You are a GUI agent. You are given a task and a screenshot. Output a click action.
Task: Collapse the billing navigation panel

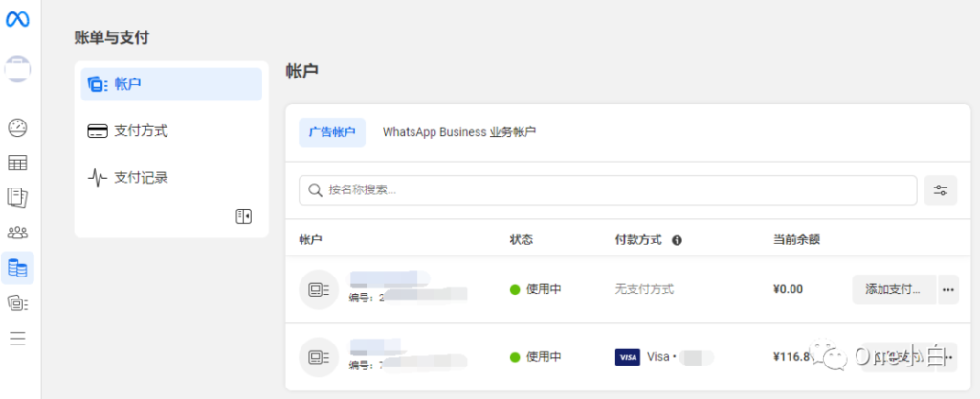(x=244, y=216)
